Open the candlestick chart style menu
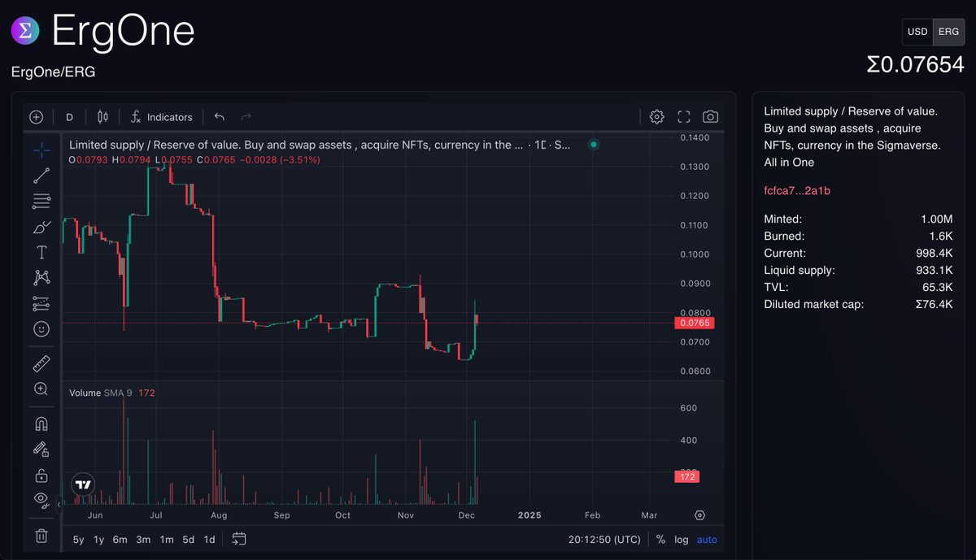Image resolution: width=976 pixels, height=560 pixels. tap(102, 117)
